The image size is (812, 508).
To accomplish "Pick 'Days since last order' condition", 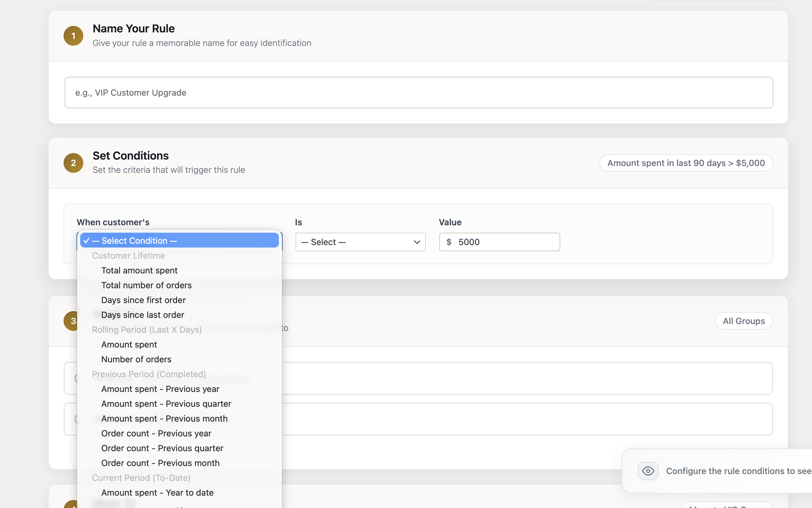I will click(x=143, y=315).
